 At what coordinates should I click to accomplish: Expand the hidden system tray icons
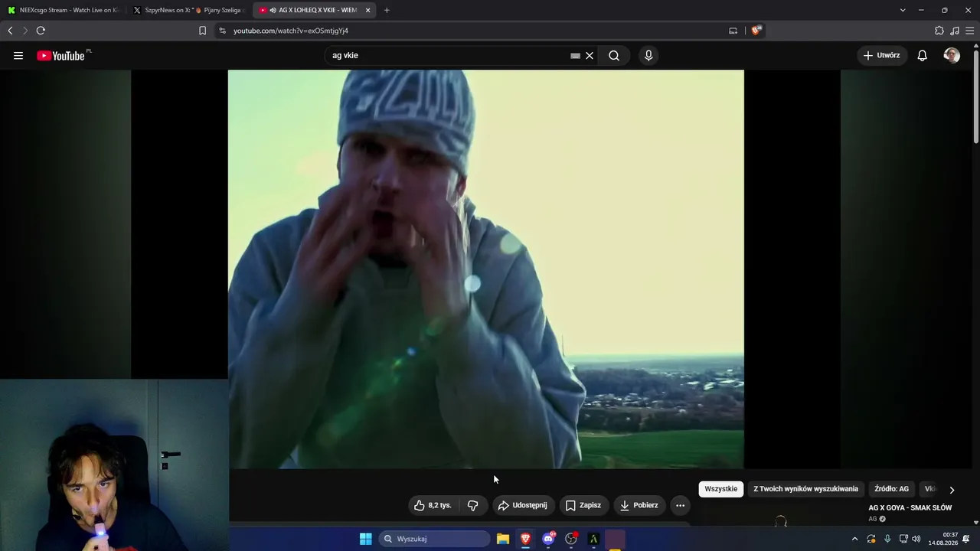pos(854,539)
